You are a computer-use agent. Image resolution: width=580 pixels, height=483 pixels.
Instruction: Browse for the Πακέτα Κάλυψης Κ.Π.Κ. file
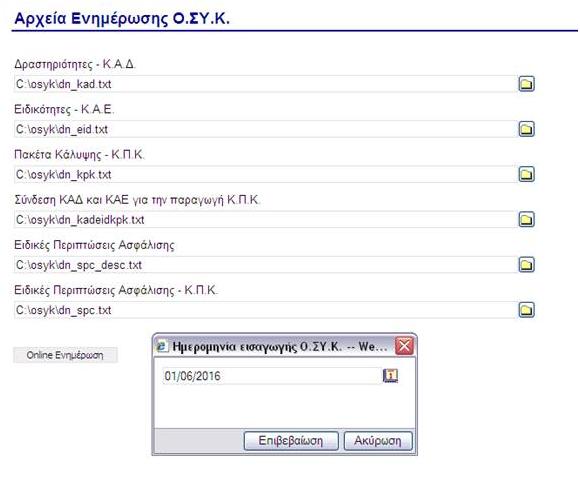tap(526, 174)
